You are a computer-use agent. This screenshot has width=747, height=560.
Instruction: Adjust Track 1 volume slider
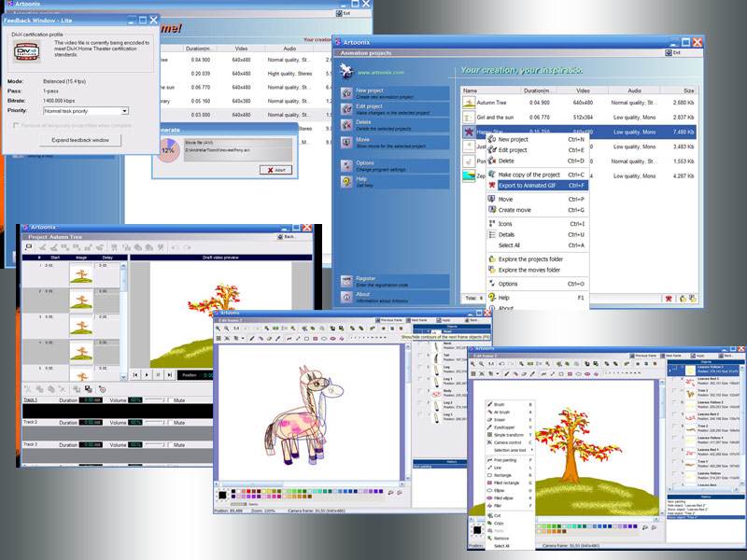click(154, 399)
